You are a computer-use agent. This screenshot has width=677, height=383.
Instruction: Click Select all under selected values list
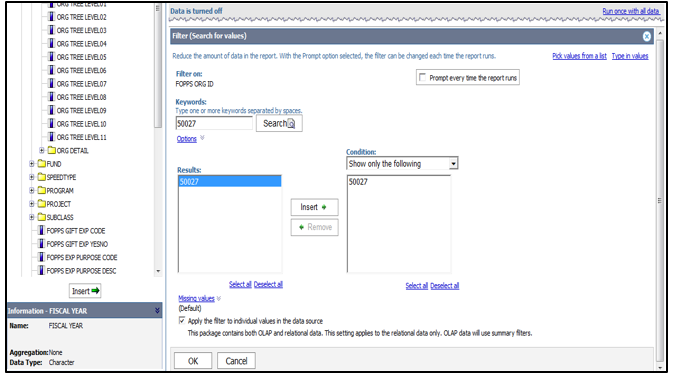pos(417,286)
